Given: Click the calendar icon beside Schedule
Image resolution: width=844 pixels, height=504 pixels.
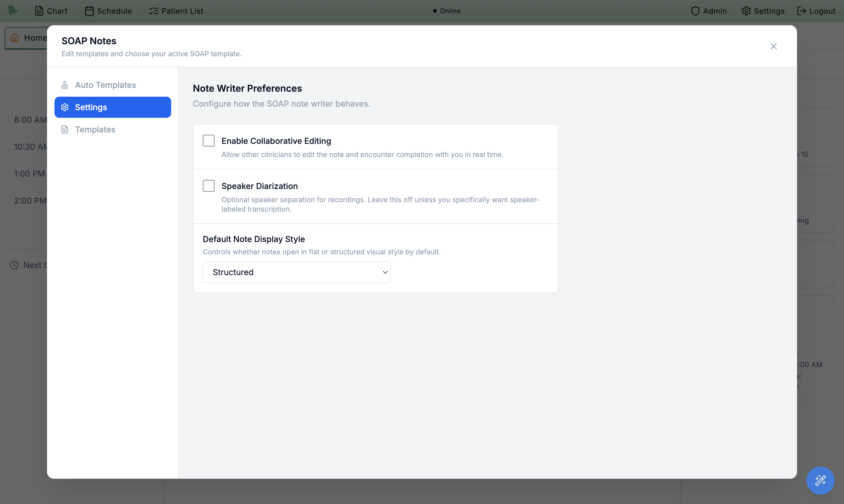Looking at the screenshot, I should click(x=89, y=11).
